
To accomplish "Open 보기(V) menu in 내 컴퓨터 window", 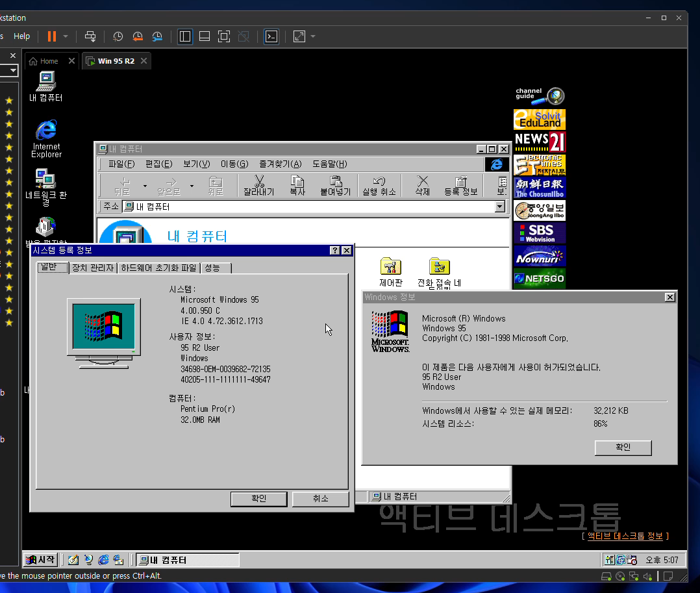I will pos(196,164).
